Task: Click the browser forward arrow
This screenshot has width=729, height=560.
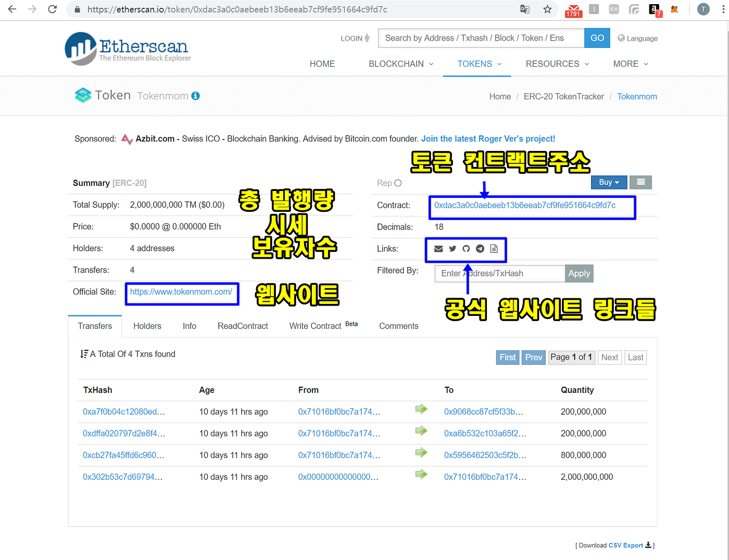Action: (x=32, y=9)
